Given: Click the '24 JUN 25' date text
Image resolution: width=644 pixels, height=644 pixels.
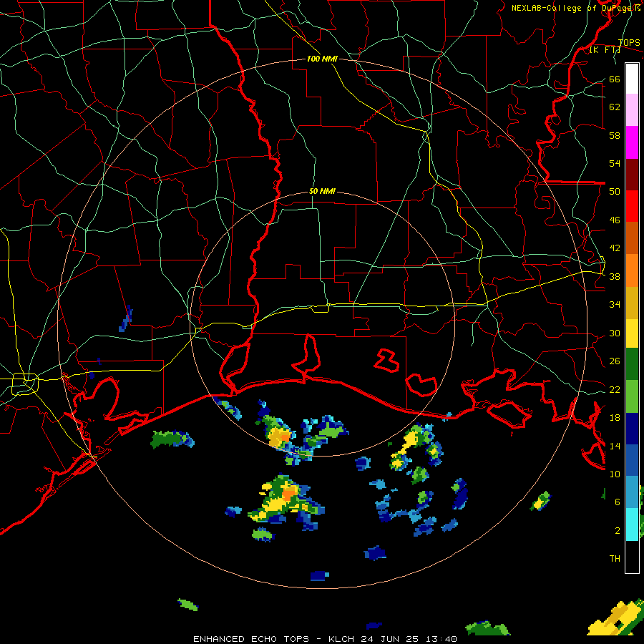Looking at the screenshot, I should (x=389, y=639).
